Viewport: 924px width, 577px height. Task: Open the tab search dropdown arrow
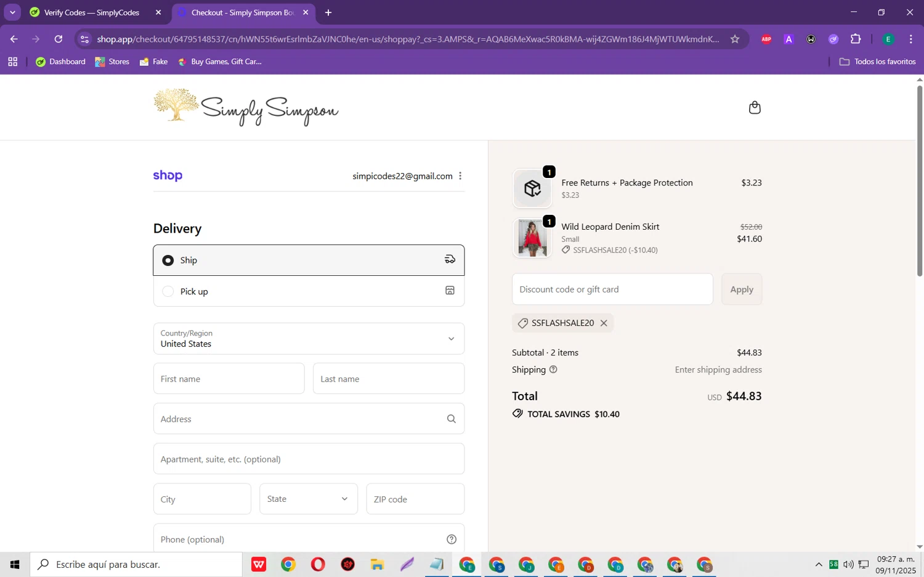tap(12, 12)
